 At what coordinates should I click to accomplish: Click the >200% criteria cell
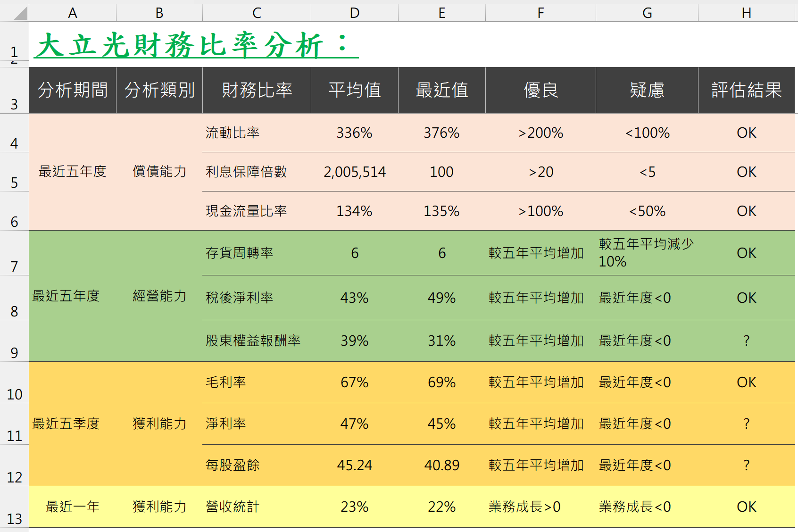coord(540,133)
